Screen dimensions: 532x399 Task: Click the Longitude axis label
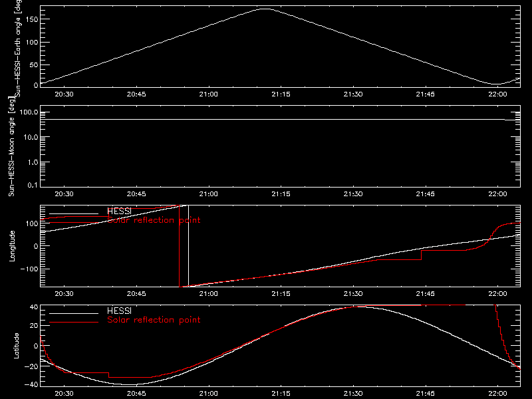coord(12,246)
